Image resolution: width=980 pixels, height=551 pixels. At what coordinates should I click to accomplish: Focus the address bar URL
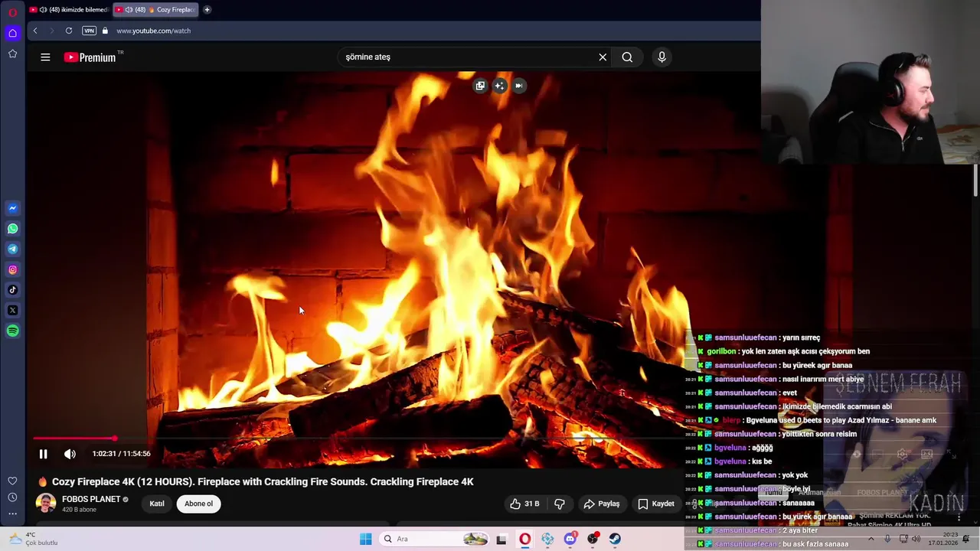153,31
